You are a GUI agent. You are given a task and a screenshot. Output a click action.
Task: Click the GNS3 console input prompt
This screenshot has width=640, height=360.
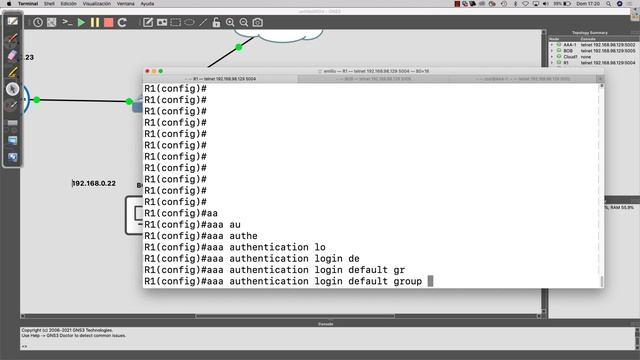[x=24, y=346]
